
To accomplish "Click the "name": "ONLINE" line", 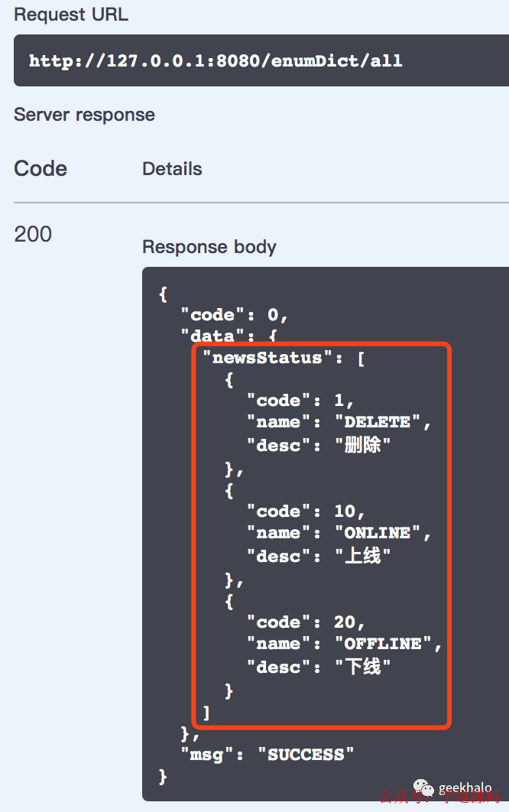I will [x=339, y=533].
